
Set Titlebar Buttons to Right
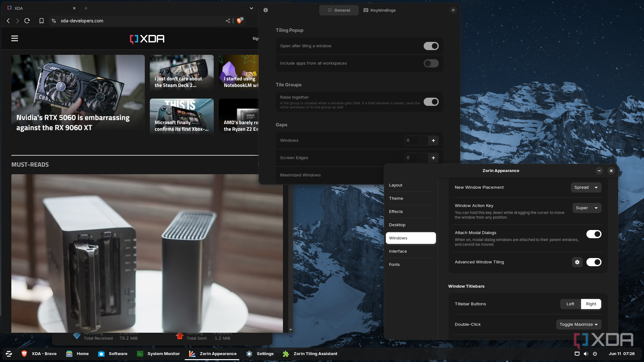(x=591, y=304)
